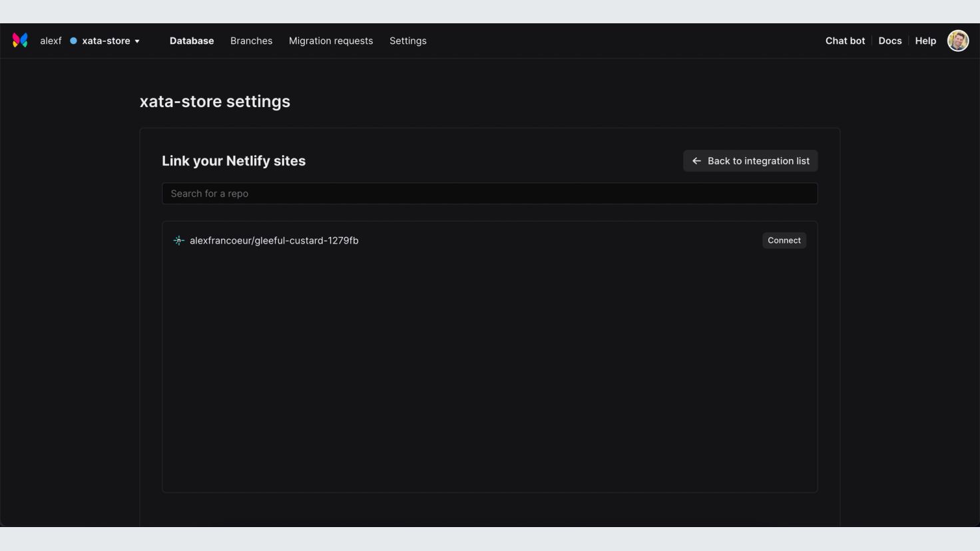Focus the Search for a repo field
This screenshot has height=551, width=980.
click(x=489, y=194)
